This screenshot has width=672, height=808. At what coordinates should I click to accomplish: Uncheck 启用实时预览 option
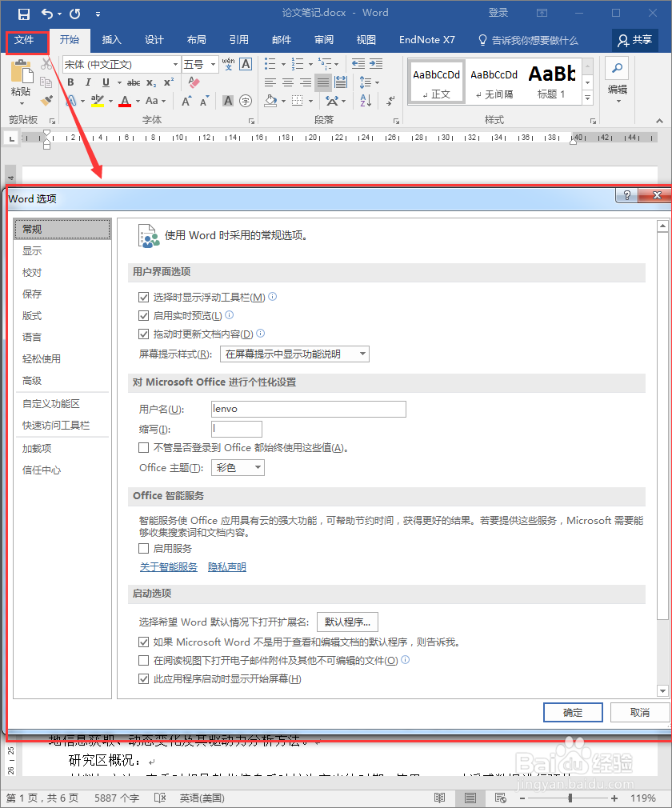[x=144, y=316]
